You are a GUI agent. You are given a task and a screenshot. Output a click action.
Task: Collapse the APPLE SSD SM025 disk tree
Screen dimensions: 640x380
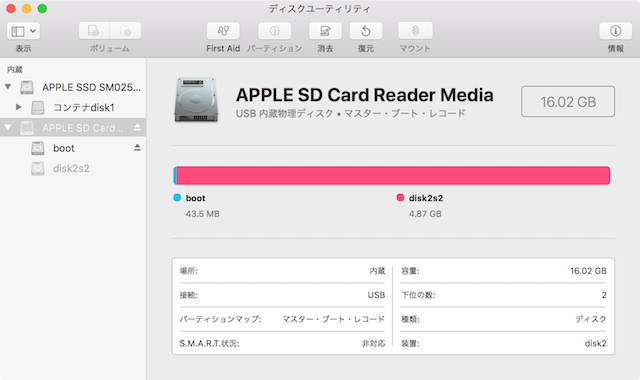(x=8, y=87)
